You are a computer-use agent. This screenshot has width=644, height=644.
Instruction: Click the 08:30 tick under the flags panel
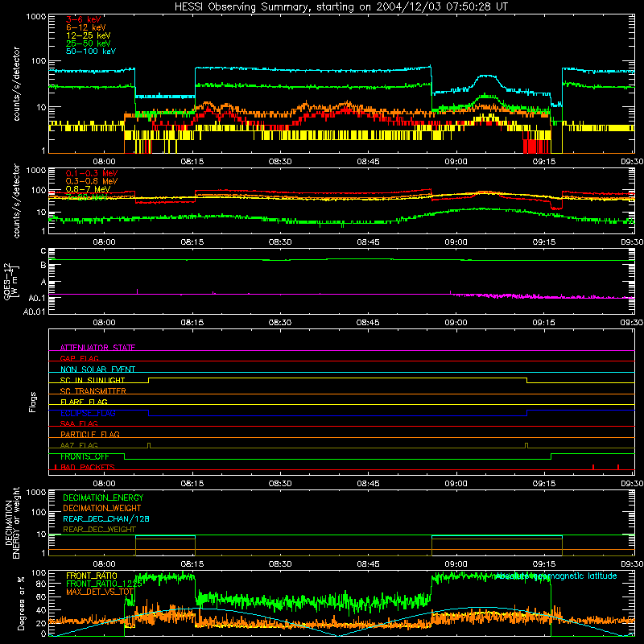280,484
